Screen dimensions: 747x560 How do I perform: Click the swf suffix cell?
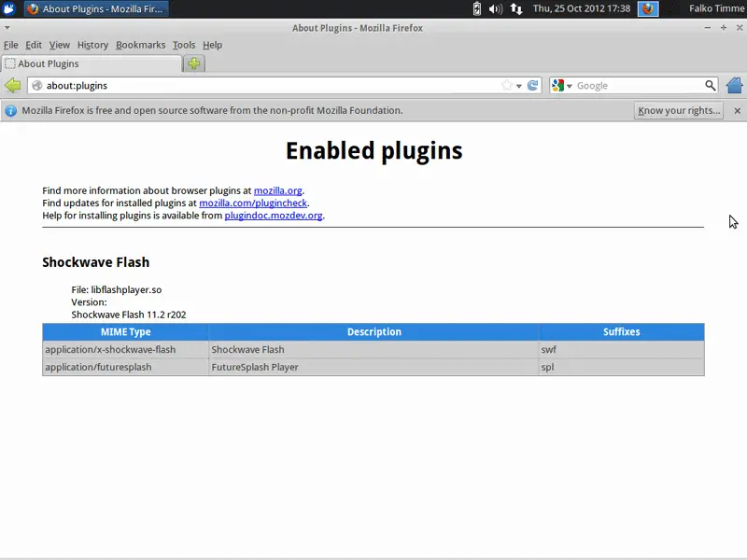(x=621, y=349)
